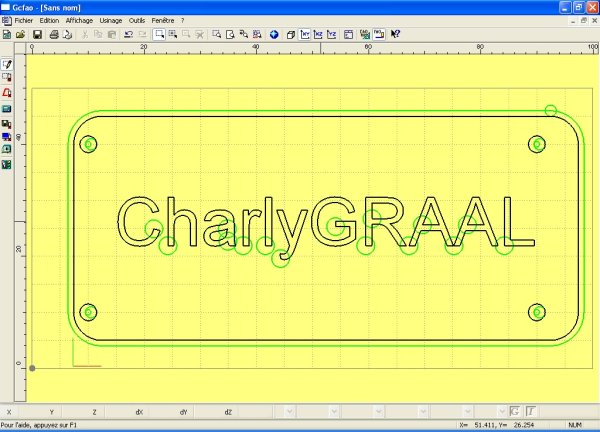Expand the first dropdown after dZ field
The height and width of the screenshot is (432, 600).
[290, 412]
